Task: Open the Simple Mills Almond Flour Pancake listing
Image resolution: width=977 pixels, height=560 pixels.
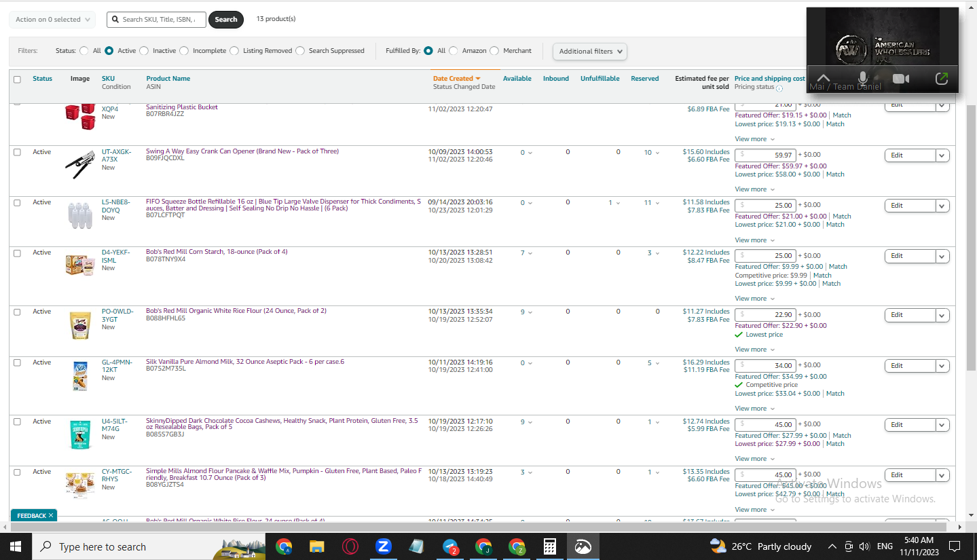Action: point(284,474)
